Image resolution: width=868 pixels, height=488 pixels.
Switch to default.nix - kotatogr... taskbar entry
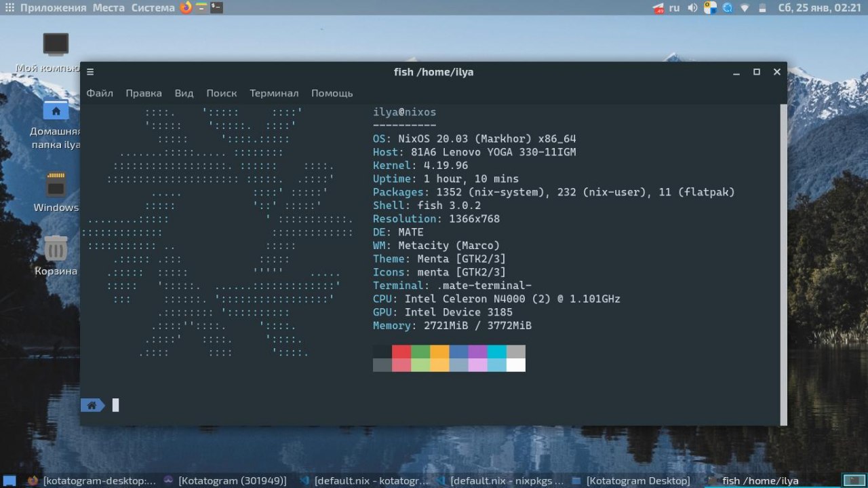pyautogui.click(x=364, y=481)
